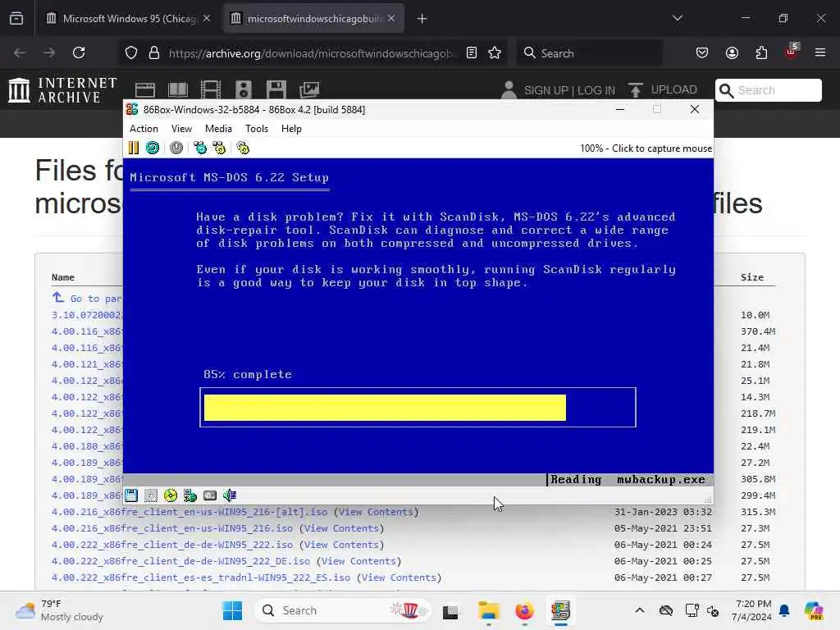Click the MS-DOS setup yellow progress bar
Image resolution: width=840 pixels, height=630 pixels.
coord(385,408)
